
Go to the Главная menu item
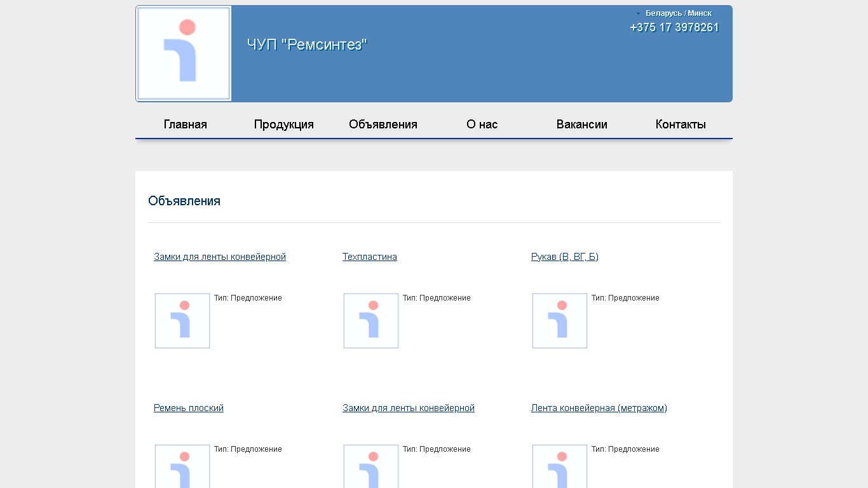coord(186,125)
